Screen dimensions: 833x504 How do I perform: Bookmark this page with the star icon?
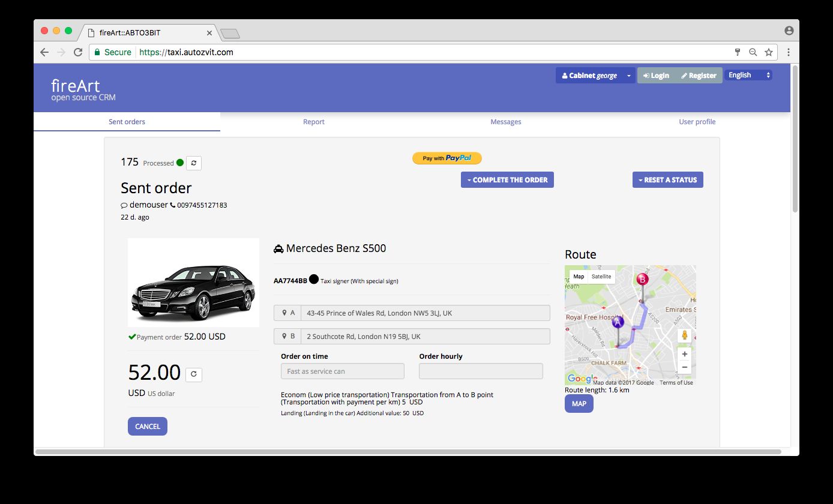pyautogui.click(x=768, y=52)
